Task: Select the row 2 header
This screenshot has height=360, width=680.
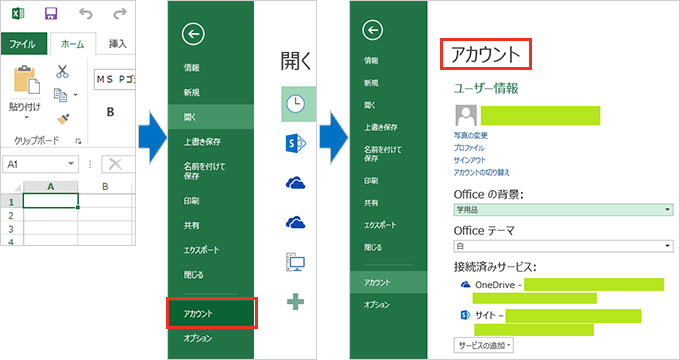Action: [12, 216]
